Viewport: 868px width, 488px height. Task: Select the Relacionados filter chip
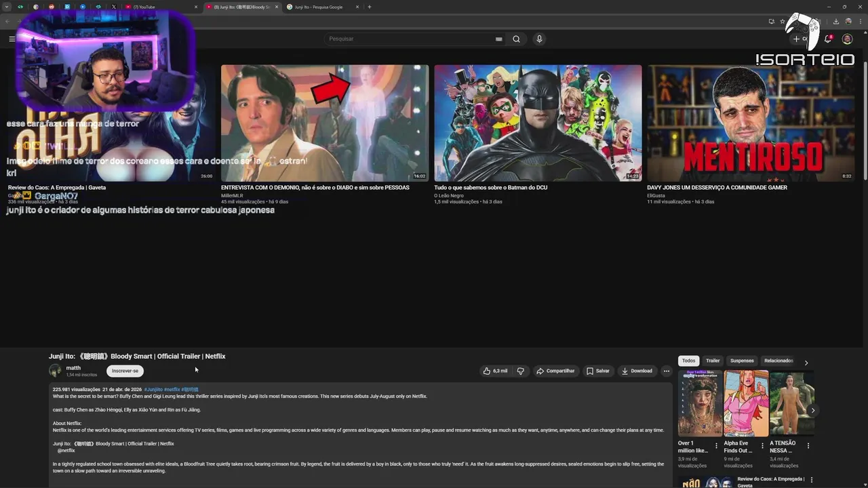(778, 361)
